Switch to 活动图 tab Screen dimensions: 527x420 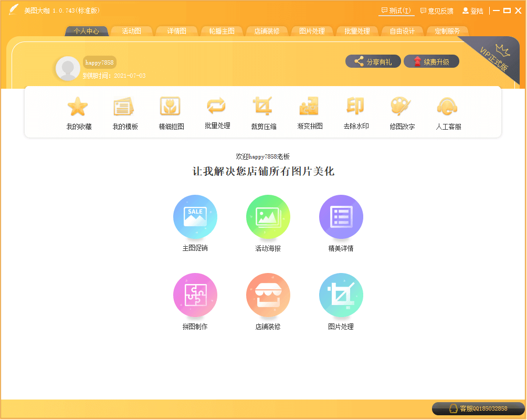tap(131, 31)
